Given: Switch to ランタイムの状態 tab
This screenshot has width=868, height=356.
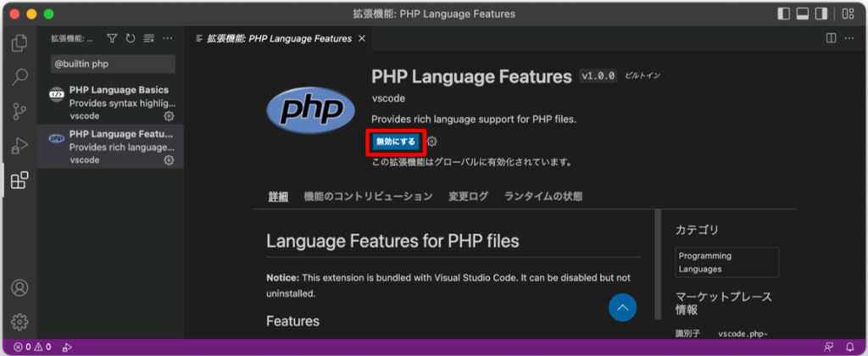Looking at the screenshot, I should point(543,197).
